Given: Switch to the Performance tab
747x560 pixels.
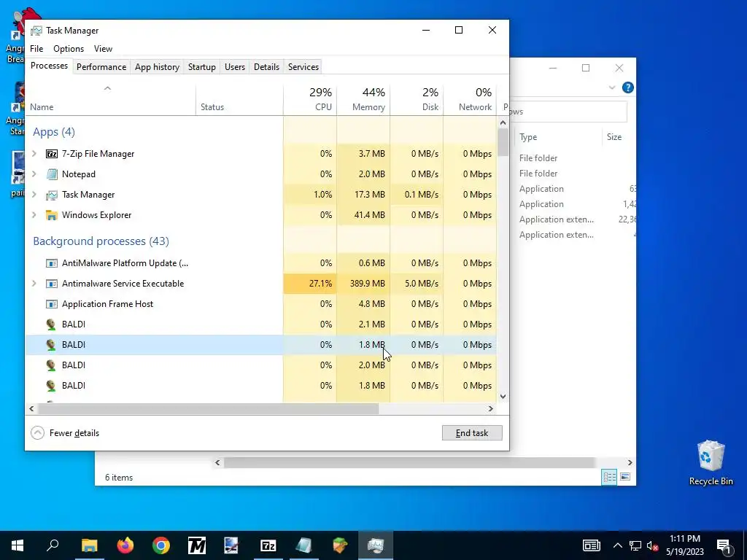Looking at the screenshot, I should click(x=101, y=67).
